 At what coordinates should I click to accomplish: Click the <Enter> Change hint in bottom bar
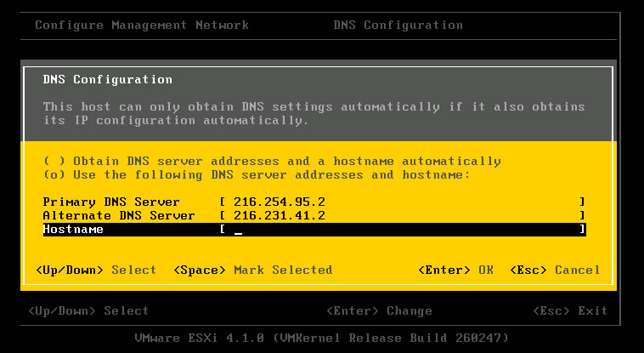(x=379, y=310)
